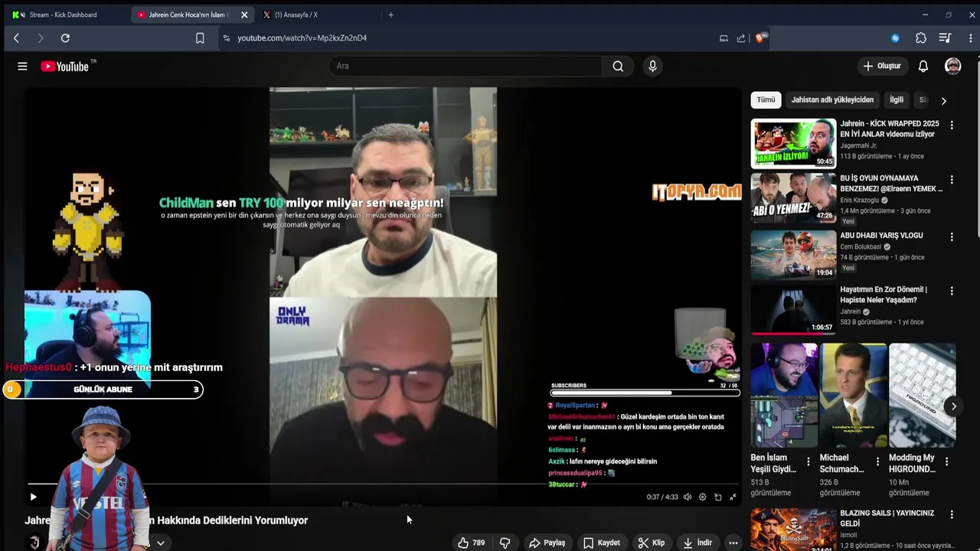Image resolution: width=980 pixels, height=551 pixels.
Task: Options menu for Michael Schumacher short
Action: (x=877, y=461)
